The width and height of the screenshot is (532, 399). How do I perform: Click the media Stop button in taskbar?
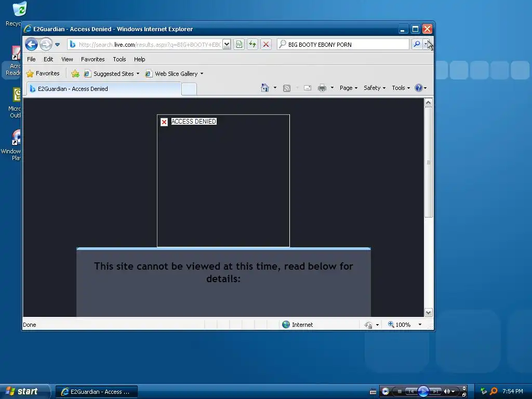(x=400, y=392)
